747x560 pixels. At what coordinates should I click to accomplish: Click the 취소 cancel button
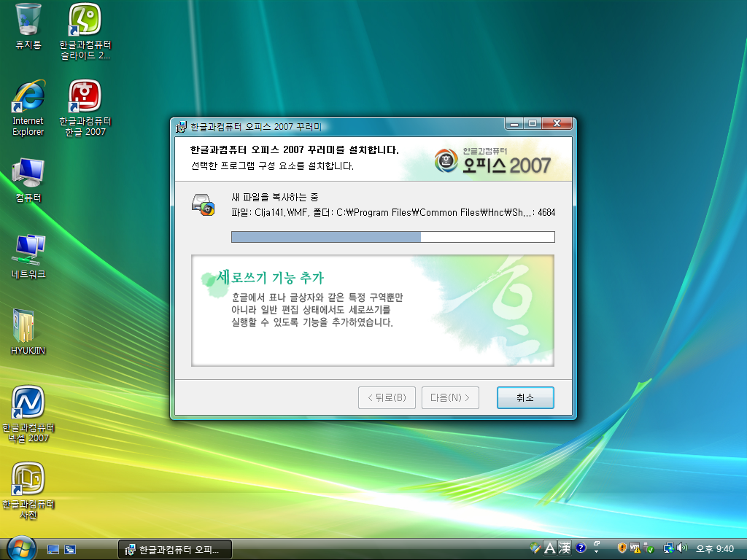click(x=525, y=397)
